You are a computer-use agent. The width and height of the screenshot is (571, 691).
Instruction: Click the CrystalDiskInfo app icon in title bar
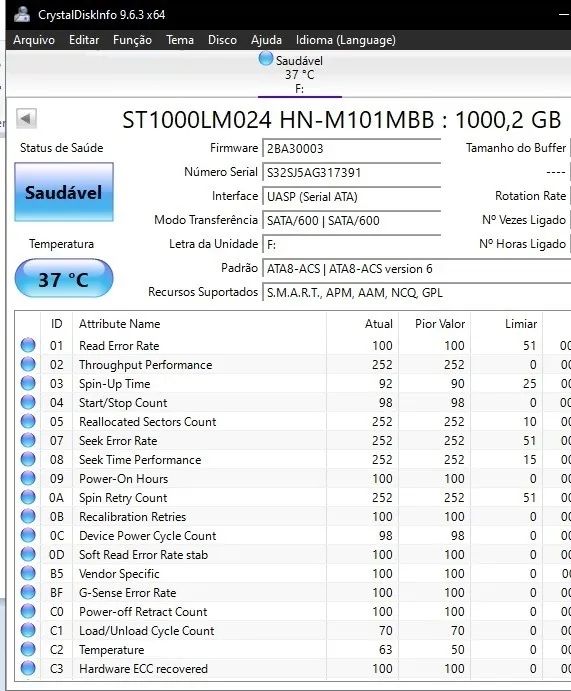22,15
